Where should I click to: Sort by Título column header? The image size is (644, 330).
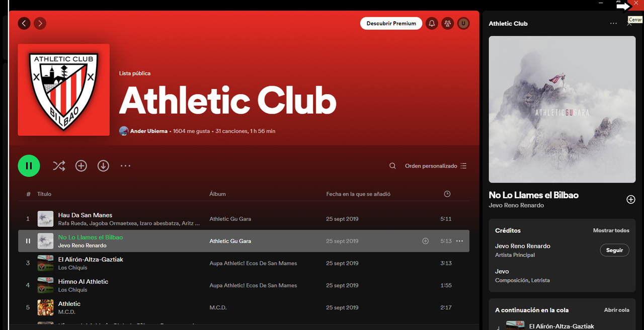pyautogui.click(x=44, y=194)
